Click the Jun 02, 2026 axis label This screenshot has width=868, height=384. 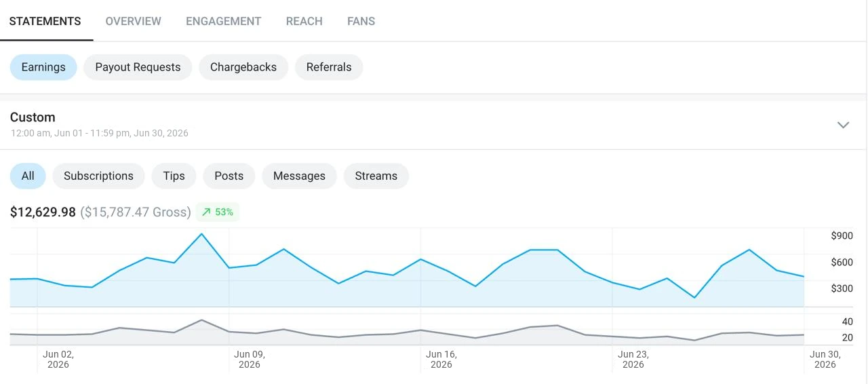[58, 359]
